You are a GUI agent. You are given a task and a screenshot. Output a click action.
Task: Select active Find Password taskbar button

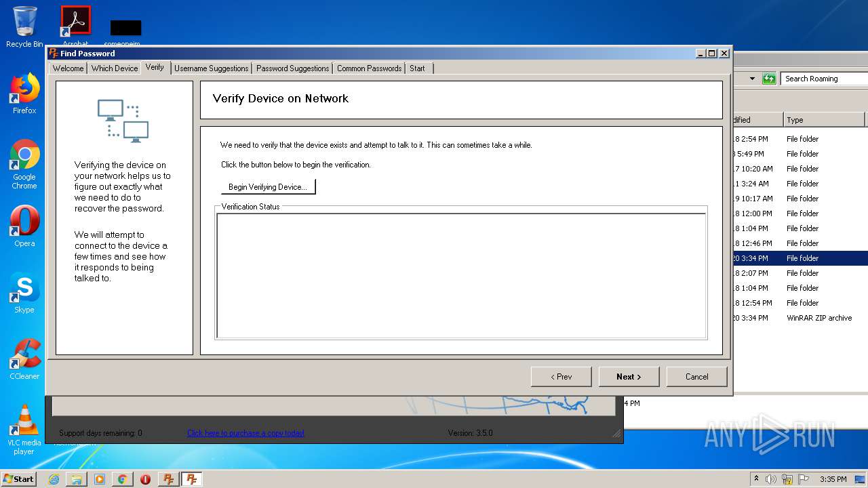point(191,479)
